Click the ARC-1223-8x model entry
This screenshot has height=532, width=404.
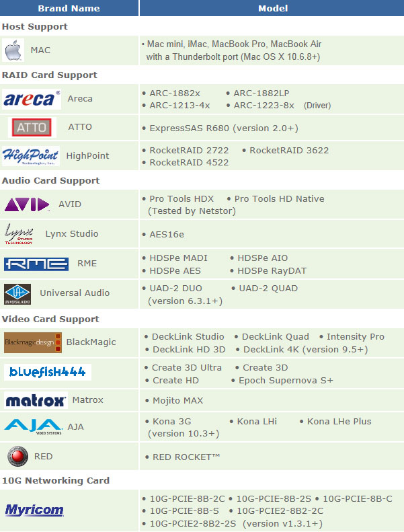coord(264,106)
